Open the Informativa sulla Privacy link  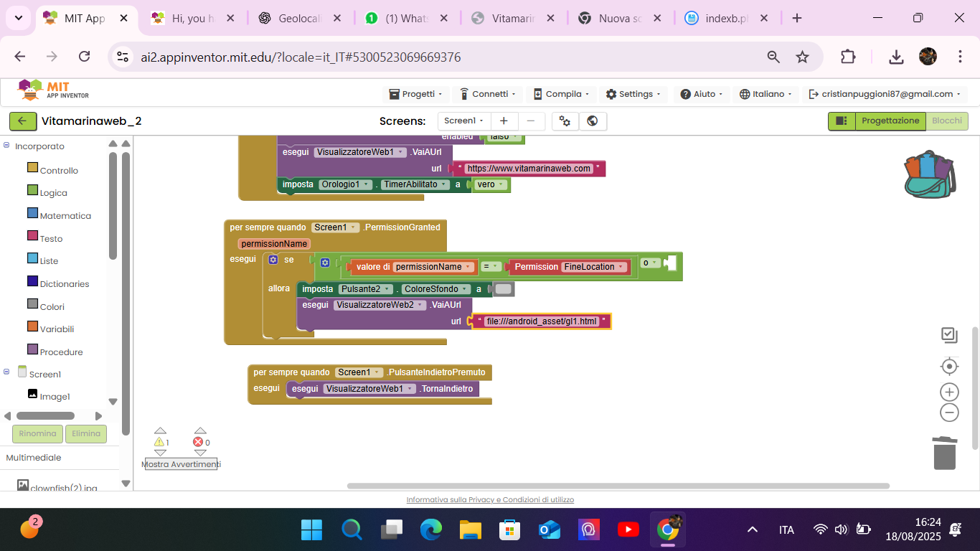[x=490, y=500]
